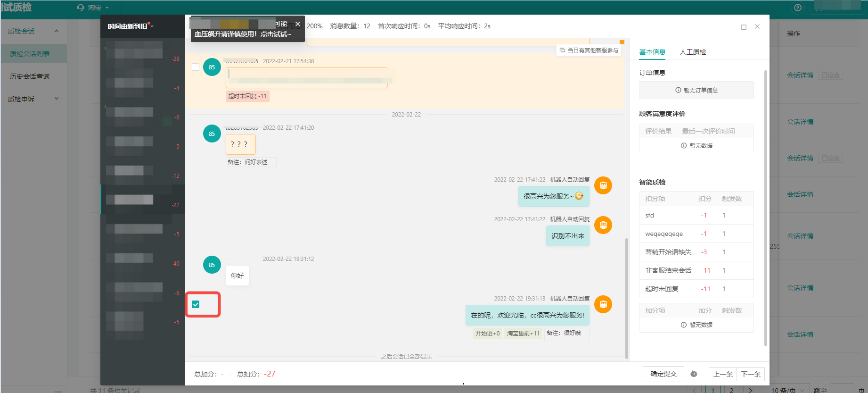
Task: Select the session list item scored -28
Action: (143, 53)
